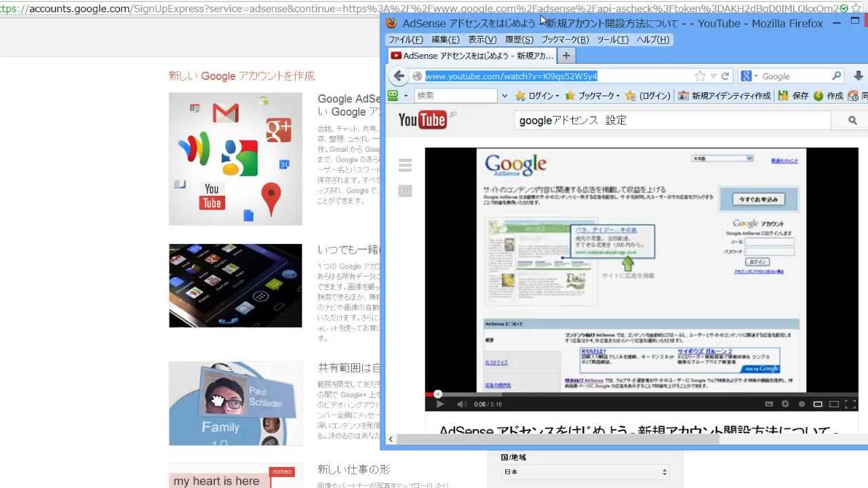Click the 'my heart is here' thumbnail

pos(235,476)
